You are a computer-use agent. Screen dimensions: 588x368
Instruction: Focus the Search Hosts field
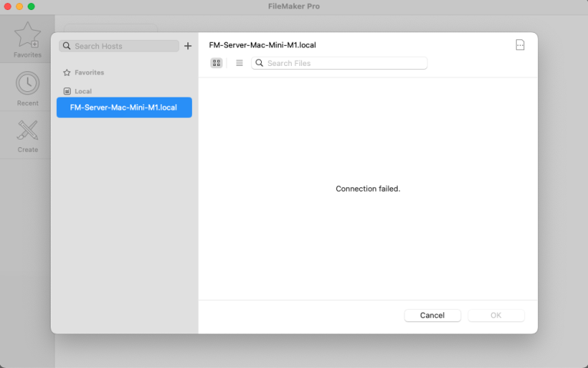119,46
